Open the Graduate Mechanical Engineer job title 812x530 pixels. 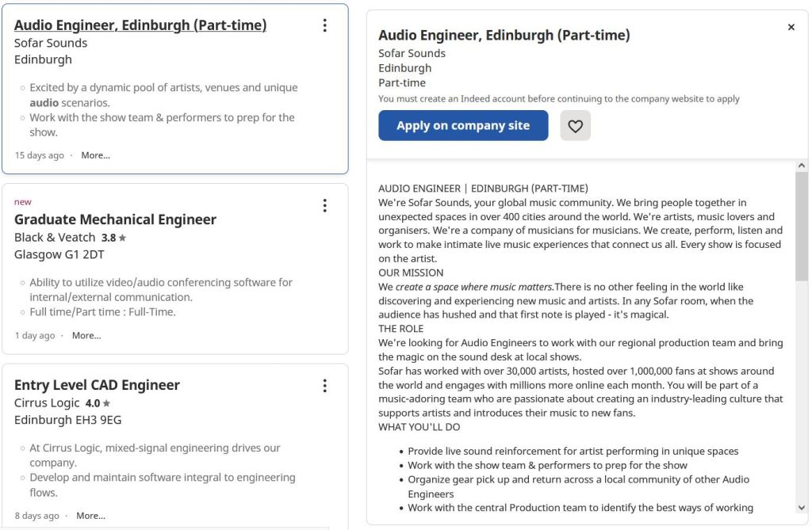(x=115, y=219)
